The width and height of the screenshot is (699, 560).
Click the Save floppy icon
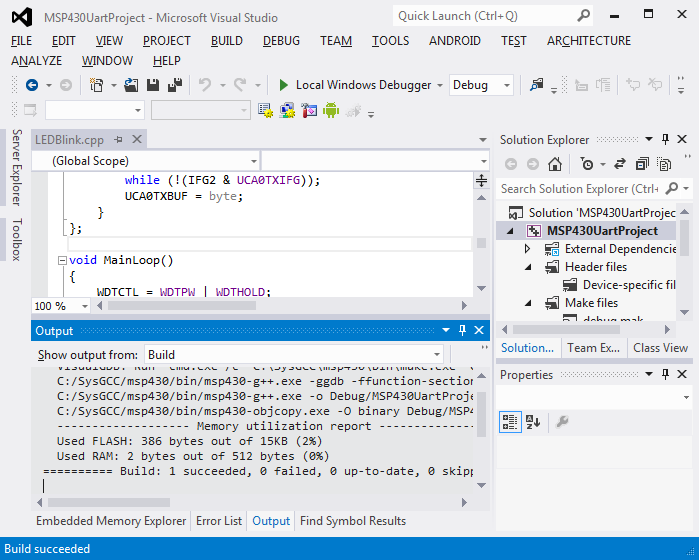pyautogui.click(x=153, y=85)
